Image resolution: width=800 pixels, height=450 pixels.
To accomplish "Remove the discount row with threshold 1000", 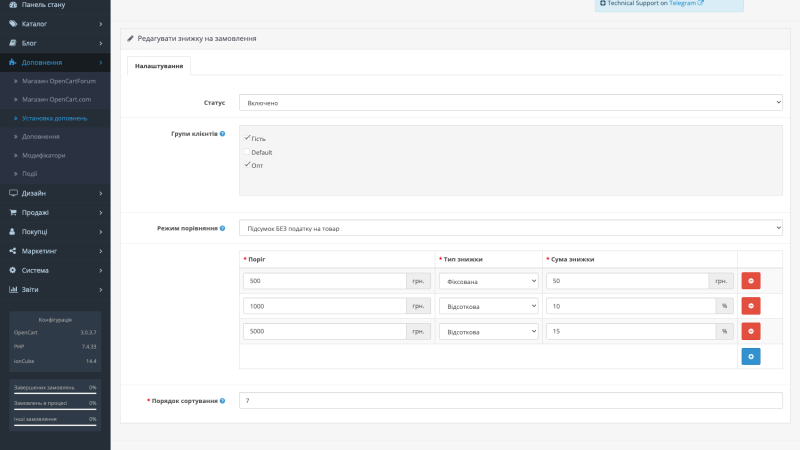I will 751,306.
